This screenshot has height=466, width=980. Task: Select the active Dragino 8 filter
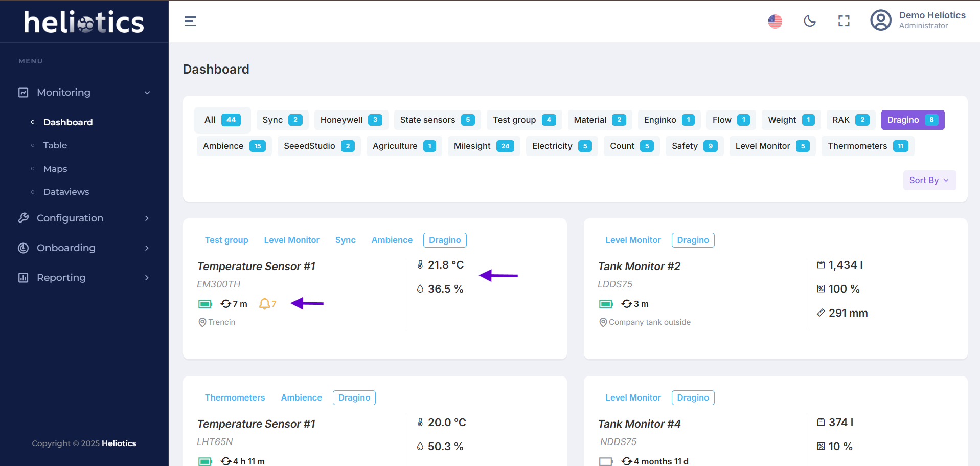(913, 120)
